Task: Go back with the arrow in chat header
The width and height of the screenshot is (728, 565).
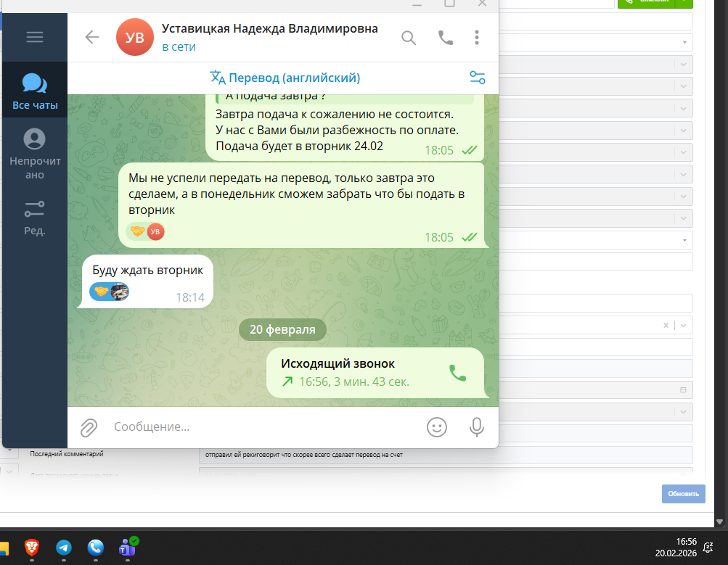Action: [x=92, y=37]
